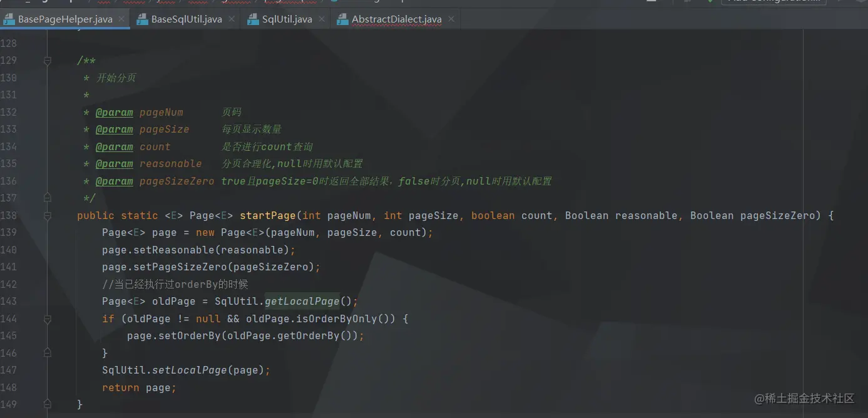Collapse the startPage method at line 138
Viewport: 868px width, 418px height.
pyautogui.click(x=47, y=215)
